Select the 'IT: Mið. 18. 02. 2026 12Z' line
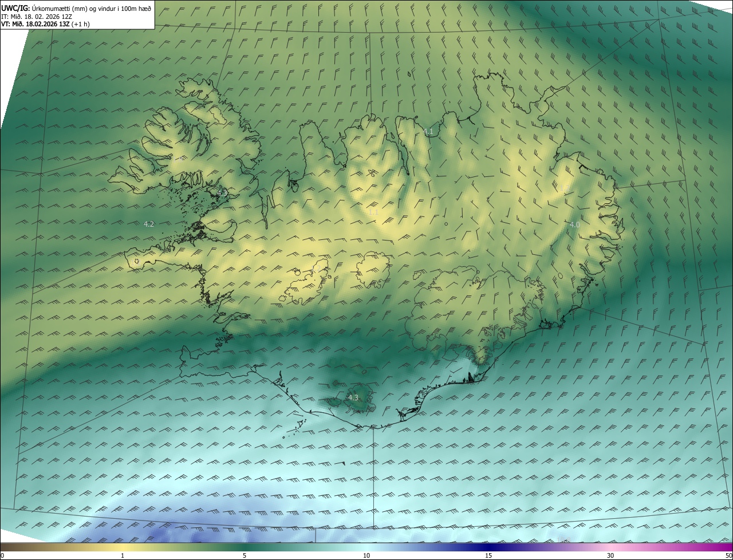The width and height of the screenshot is (733, 560). (x=37, y=16)
